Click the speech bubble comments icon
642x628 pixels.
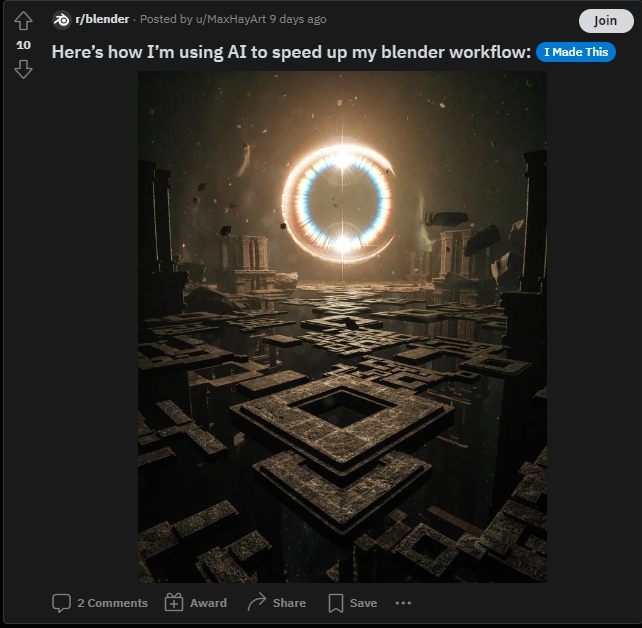(x=62, y=603)
